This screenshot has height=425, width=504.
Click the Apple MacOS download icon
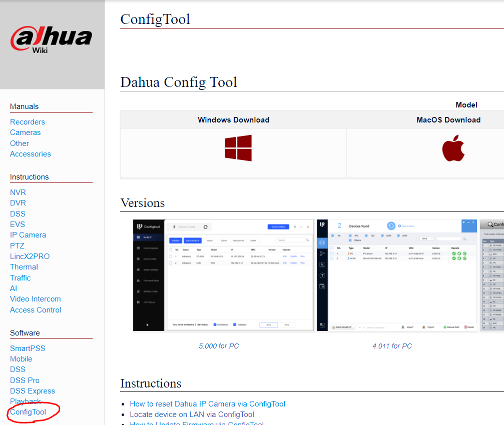click(x=453, y=148)
